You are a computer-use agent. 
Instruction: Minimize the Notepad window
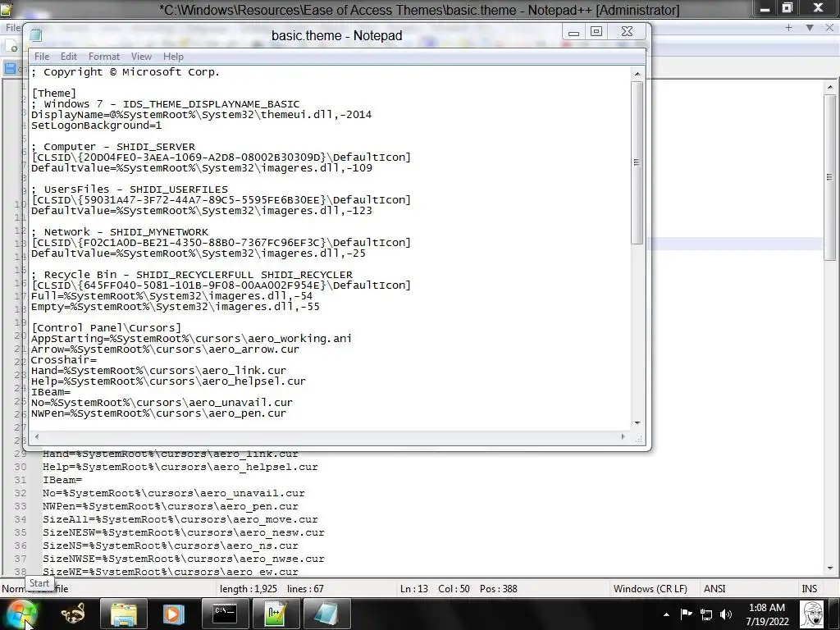point(573,32)
